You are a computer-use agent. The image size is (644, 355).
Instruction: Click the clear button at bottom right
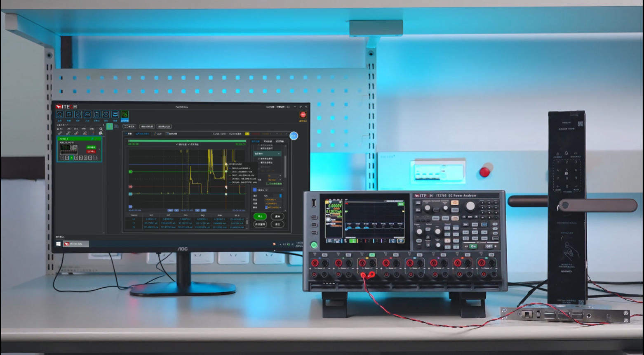tap(277, 224)
